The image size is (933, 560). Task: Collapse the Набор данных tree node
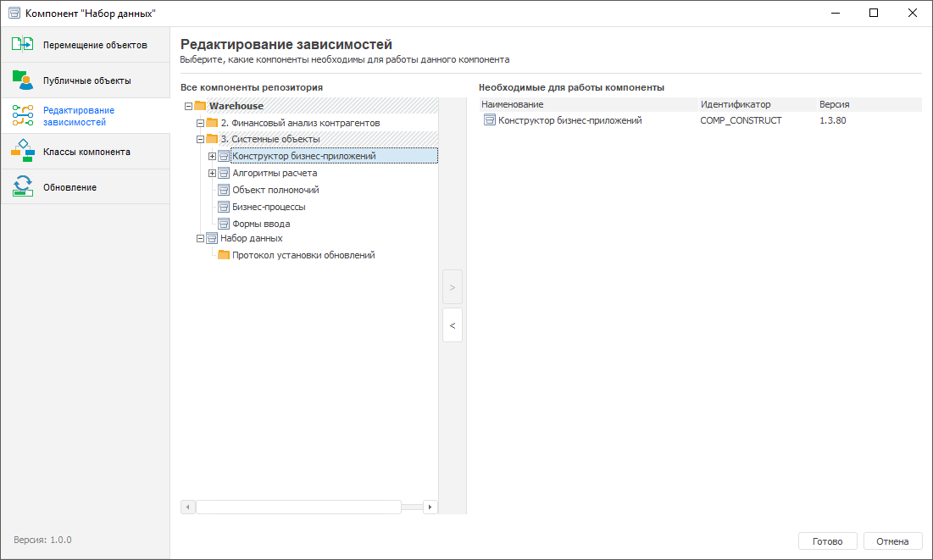coord(201,239)
